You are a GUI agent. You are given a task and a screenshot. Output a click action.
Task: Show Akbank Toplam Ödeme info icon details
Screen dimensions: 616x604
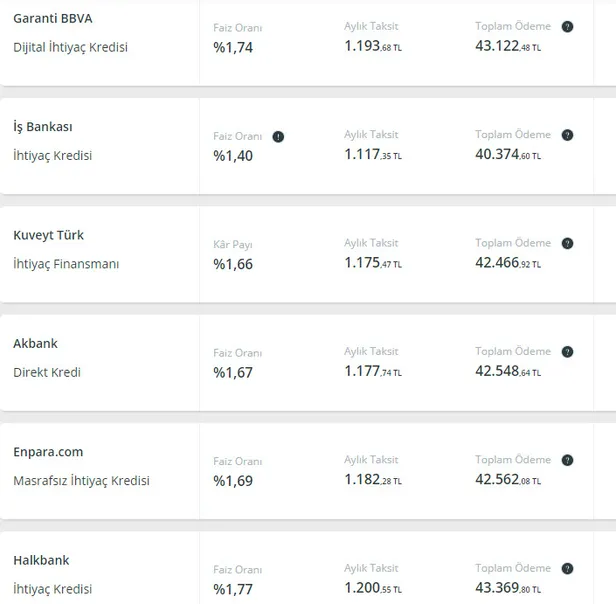click(567, 352)
